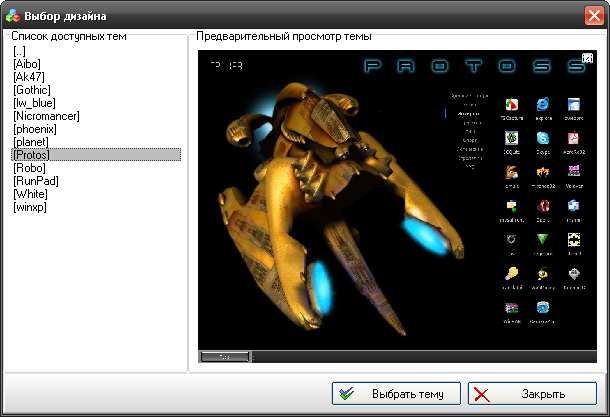Choose the [Nicromancer] theme

click(x=46, y=116)
